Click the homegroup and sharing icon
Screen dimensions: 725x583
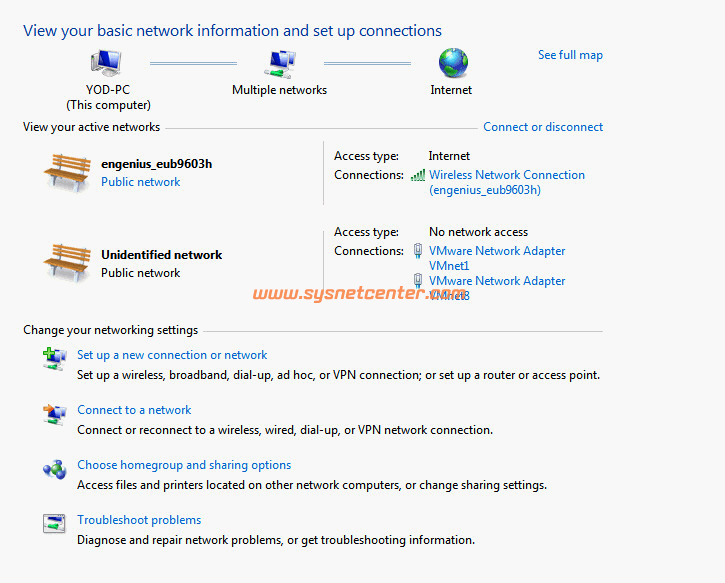(x=54, y=468)
